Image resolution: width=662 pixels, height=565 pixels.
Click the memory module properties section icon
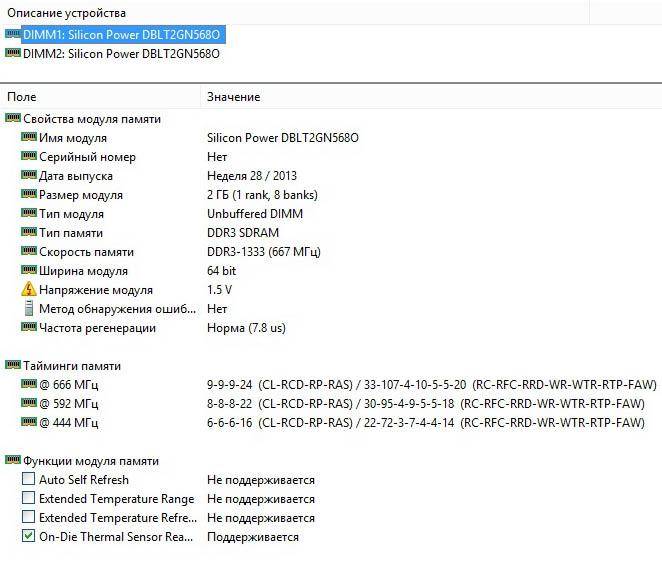pos(13,119)
